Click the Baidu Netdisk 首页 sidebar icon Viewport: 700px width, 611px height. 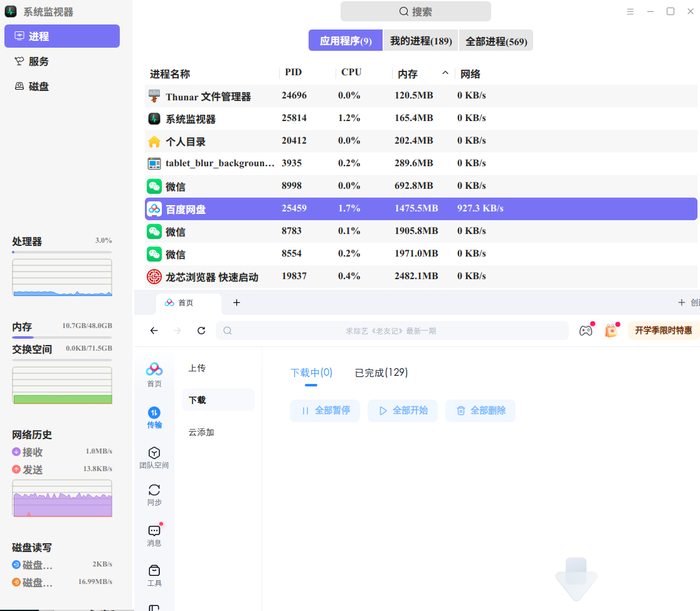coord(154,375)
